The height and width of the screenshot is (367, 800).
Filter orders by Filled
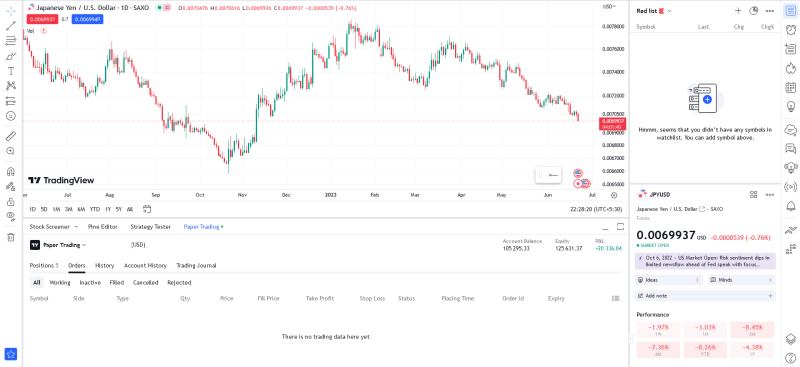117,282
